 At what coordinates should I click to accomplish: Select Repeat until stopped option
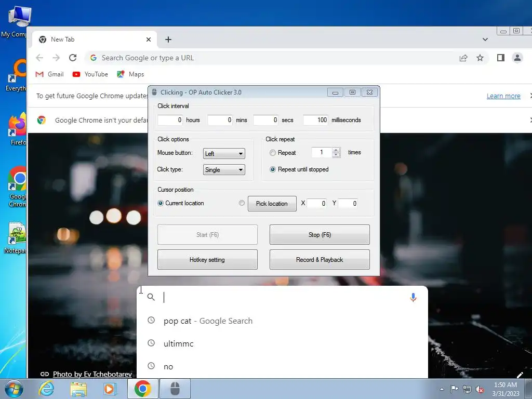[272, 169]
